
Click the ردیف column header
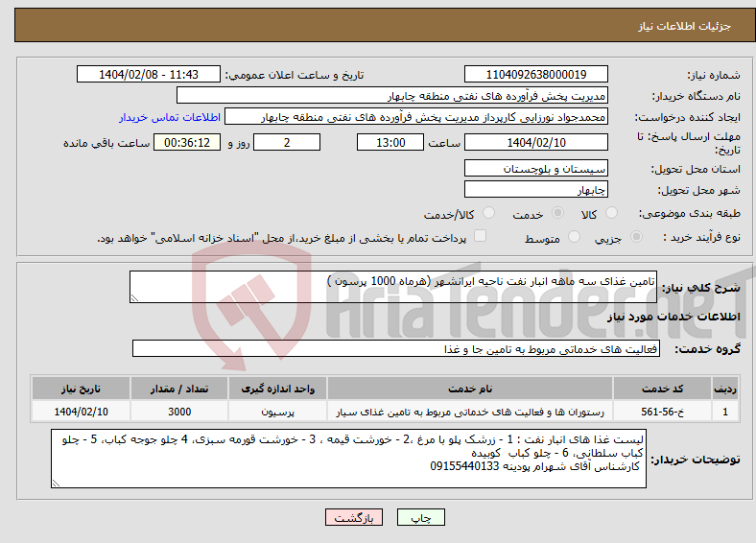click(725, 389)
